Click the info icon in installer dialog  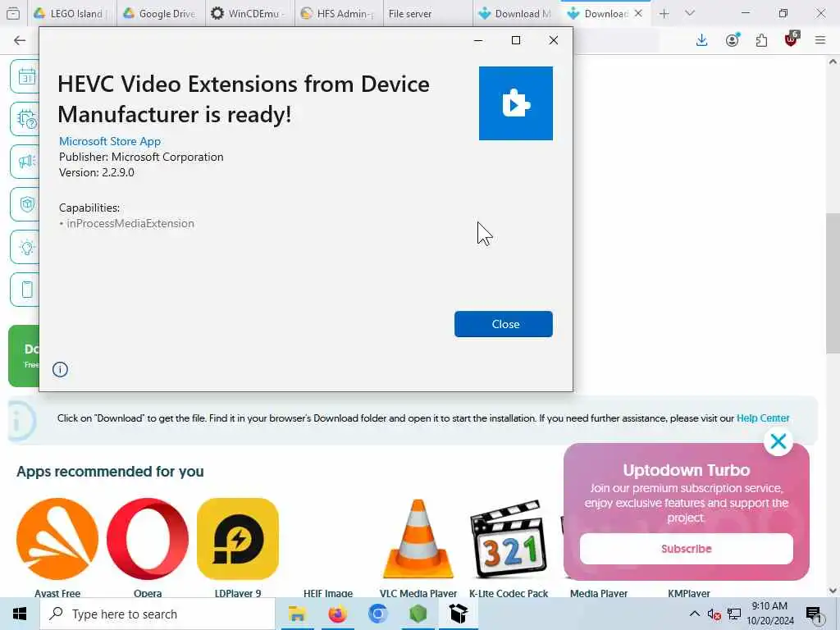tap(60, 369)
